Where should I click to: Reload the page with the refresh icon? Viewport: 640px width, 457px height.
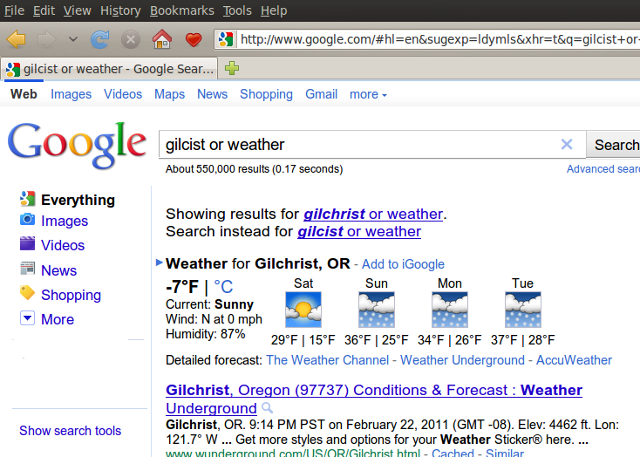coord(100,40)
